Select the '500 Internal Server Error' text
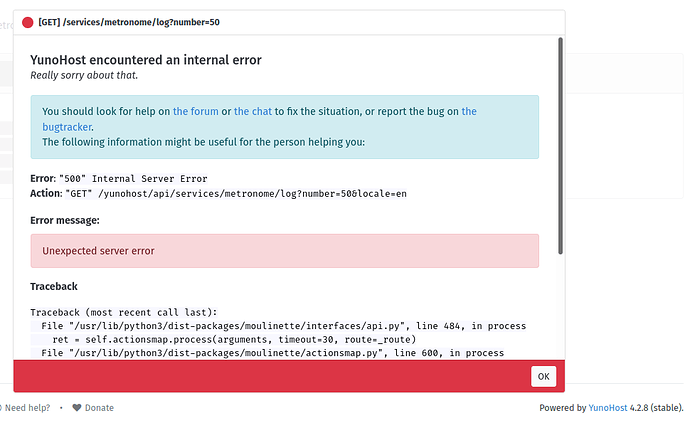Image resolution: width=690 pixels, height=423 pixels. (133, 179)
